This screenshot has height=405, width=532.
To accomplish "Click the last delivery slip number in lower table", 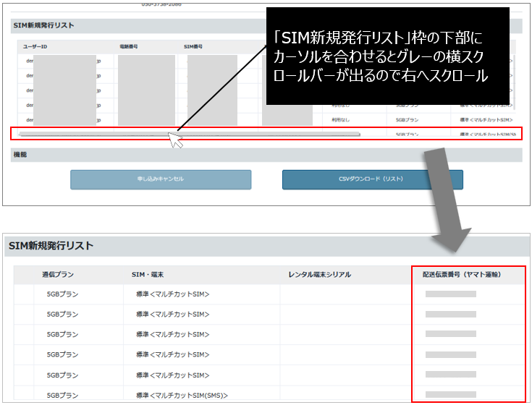I will (x=450, y=395).
